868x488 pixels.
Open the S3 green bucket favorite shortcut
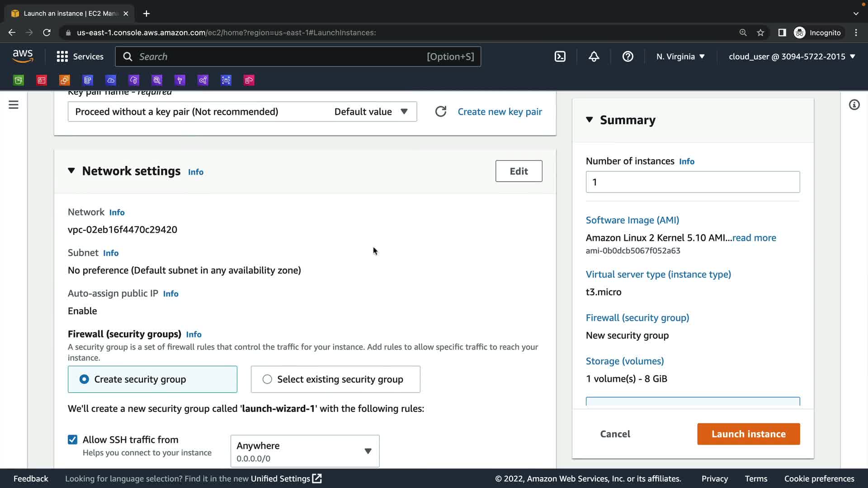point(19,80)
